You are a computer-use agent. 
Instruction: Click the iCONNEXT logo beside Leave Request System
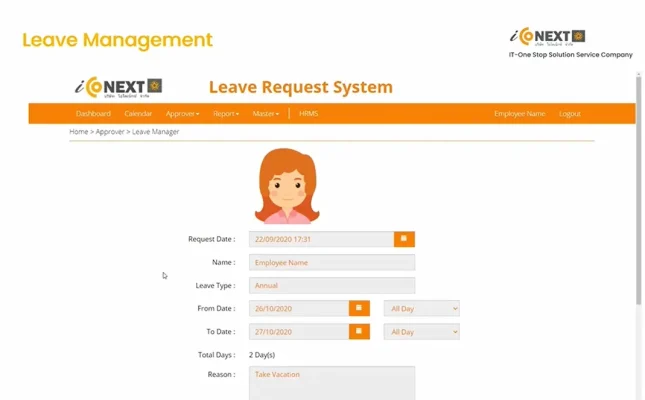(118, 87)
